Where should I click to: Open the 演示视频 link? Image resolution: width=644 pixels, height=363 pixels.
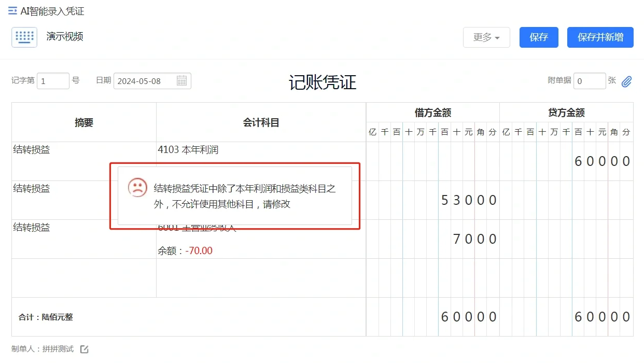coord(64,37)
